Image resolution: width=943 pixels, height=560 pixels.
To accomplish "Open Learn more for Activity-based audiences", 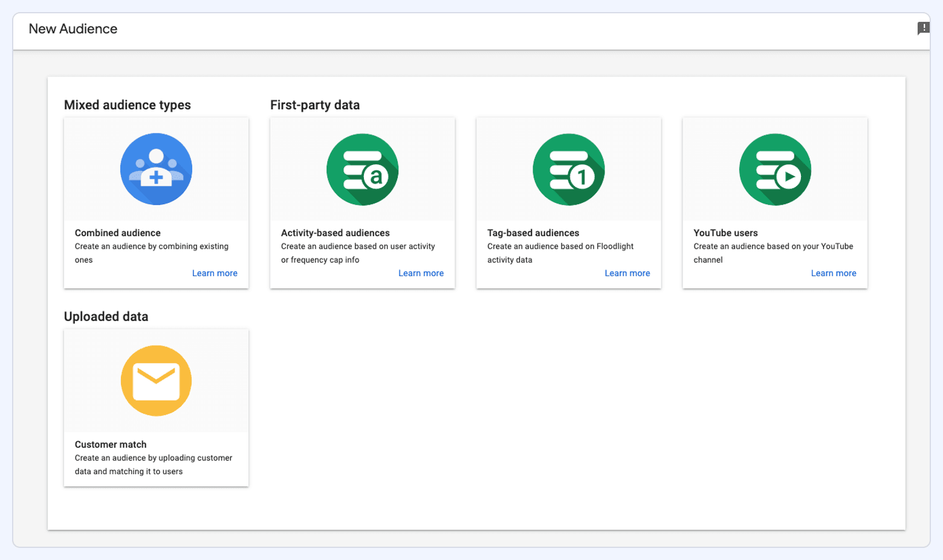I will [x=421, y=273].
